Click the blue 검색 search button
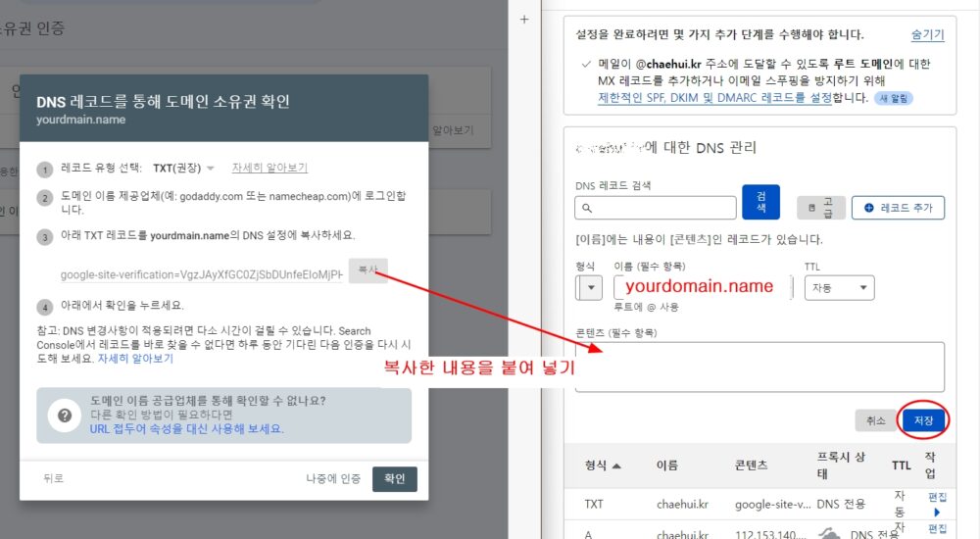Viewport: 980px width, 539px height. coord(760,202)
